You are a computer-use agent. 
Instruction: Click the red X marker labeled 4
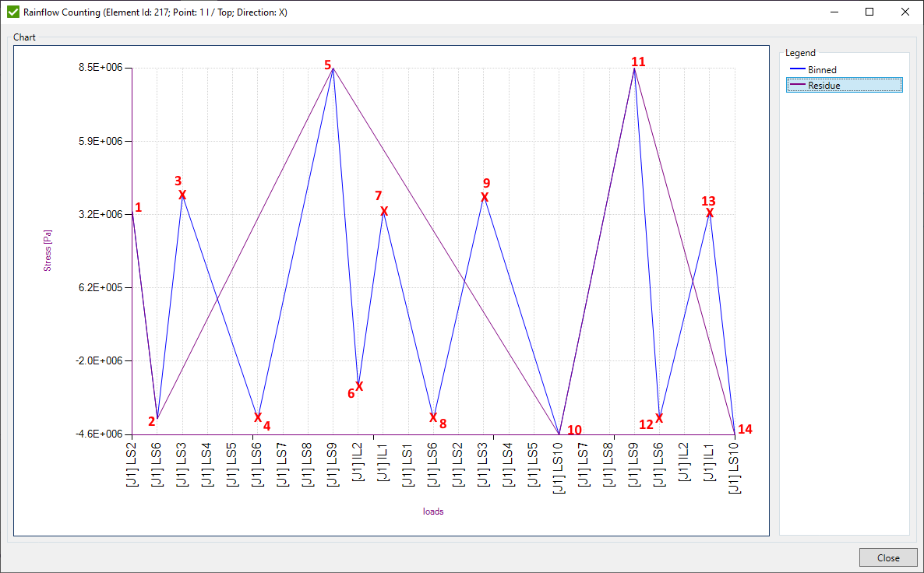pyautogui.click(x=258, y=417)
